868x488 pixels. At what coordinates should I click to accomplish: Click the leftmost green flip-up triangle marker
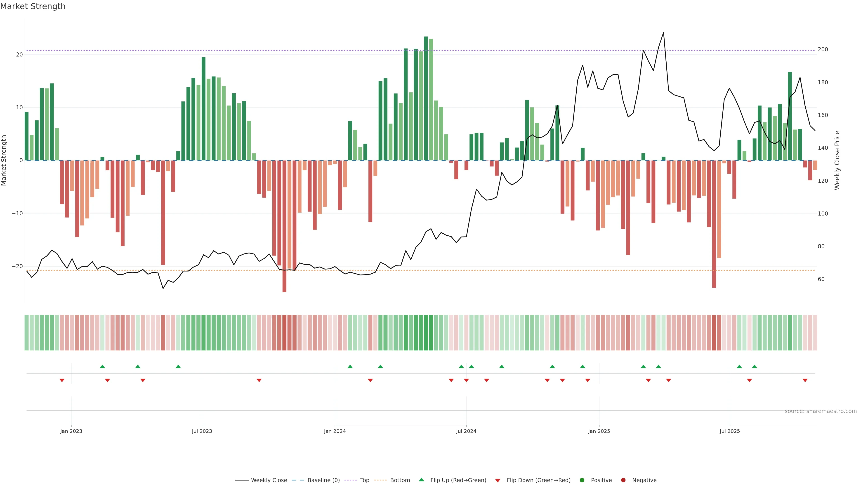click(102, 366)
